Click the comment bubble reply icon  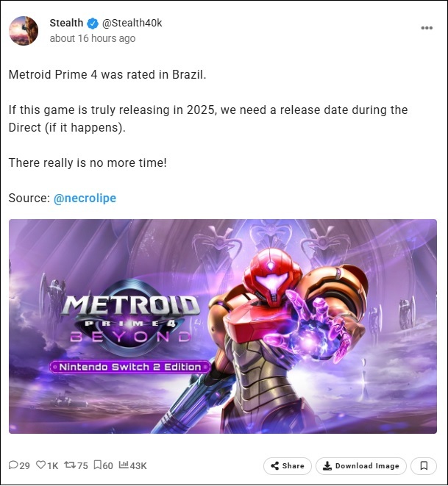[x=13, y=465]
